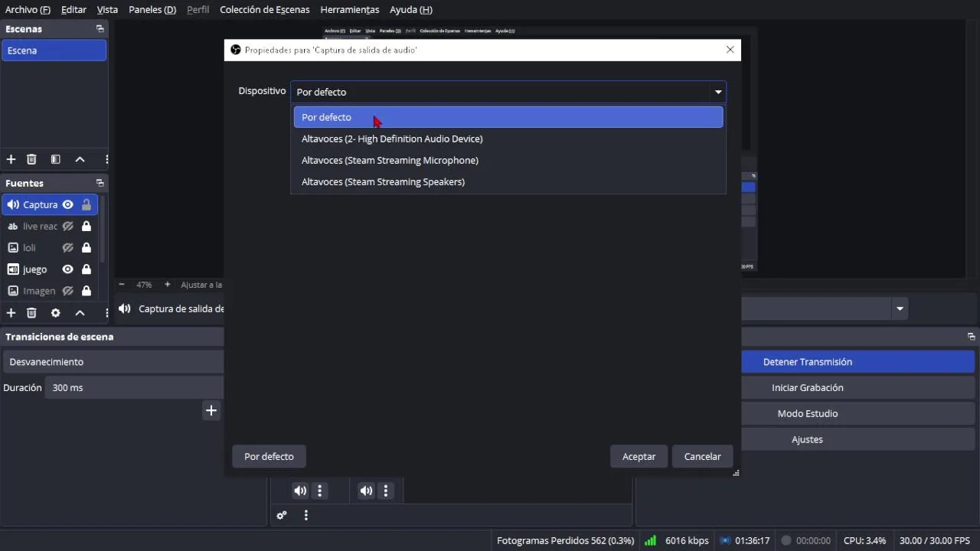Zoom out the preview with the minus icon
This screenshot has height=551, width=980.
[121, 285]
